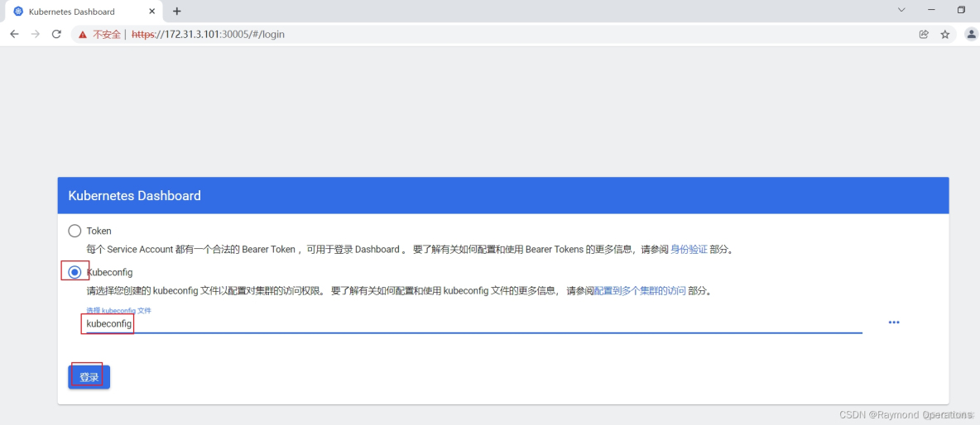Click the Token option label
Image resolution: width=980 pixels, height=425 pixels.
98,231
